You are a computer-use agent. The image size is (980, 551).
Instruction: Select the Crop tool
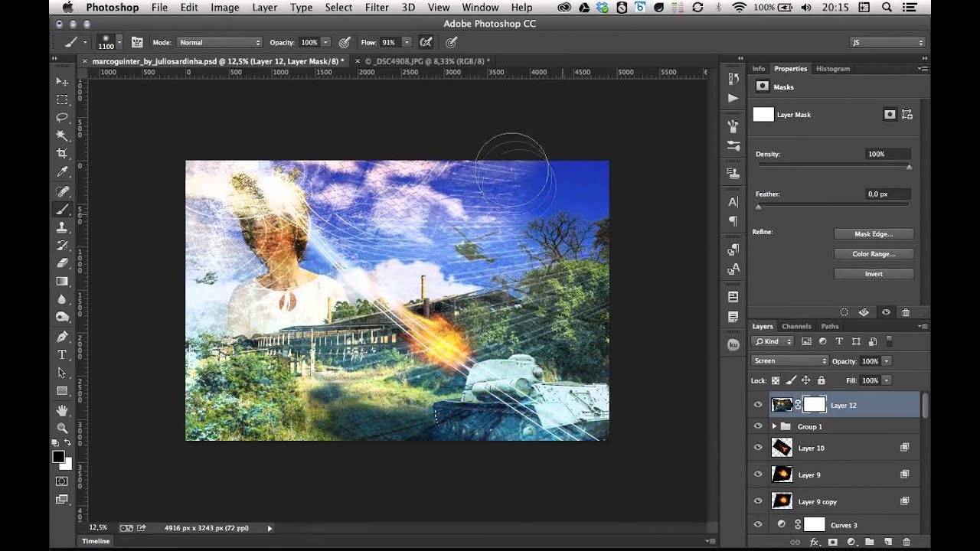tap(62, 153)
